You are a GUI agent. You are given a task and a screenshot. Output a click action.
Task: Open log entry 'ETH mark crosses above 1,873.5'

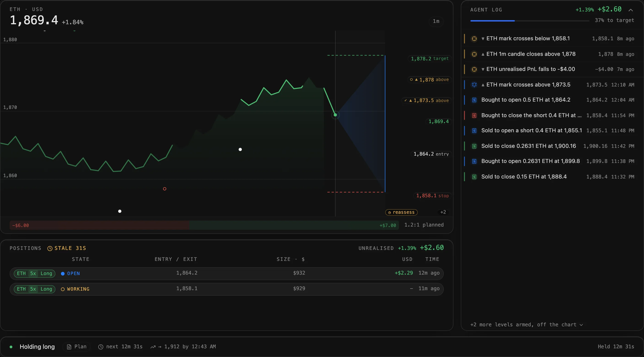pyautogui.click(x=552, y=85)
